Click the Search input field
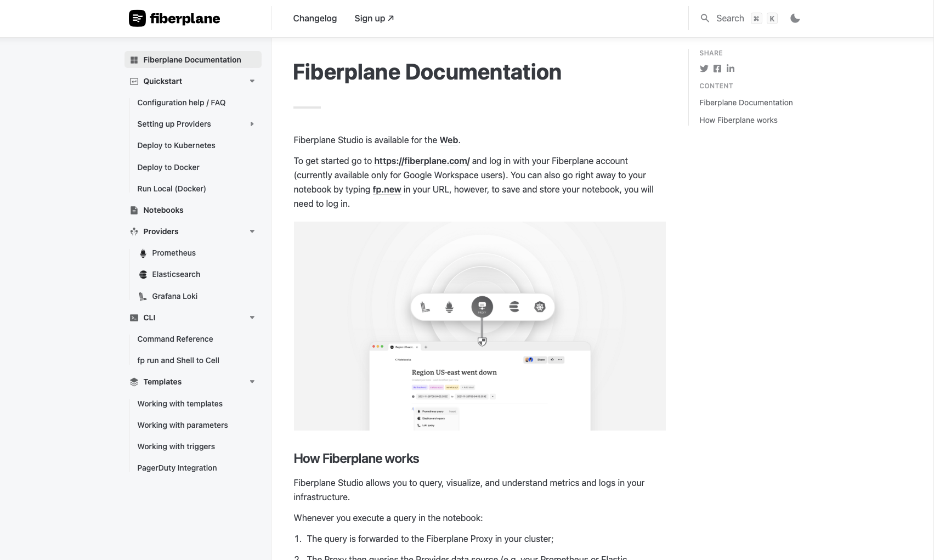Viewport: 934px width, 560px height. pyautogui.click(x=739, y=19)
